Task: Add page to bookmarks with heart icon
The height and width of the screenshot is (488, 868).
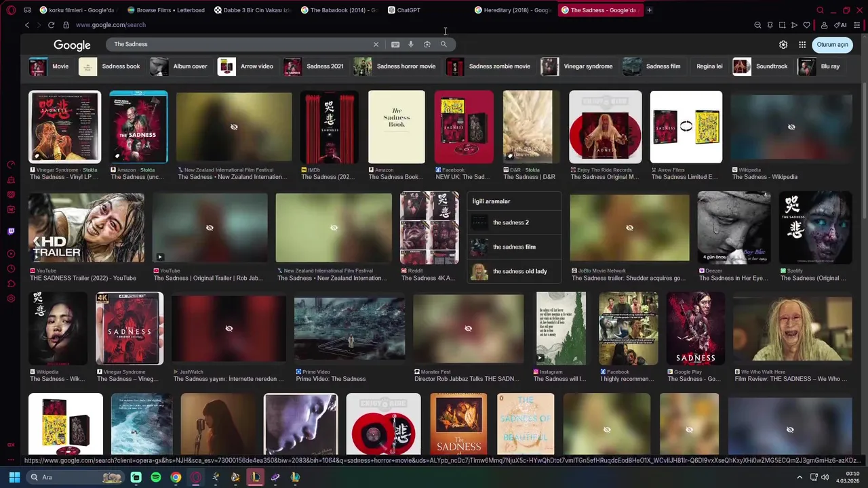Action: [x=806, y=25]
